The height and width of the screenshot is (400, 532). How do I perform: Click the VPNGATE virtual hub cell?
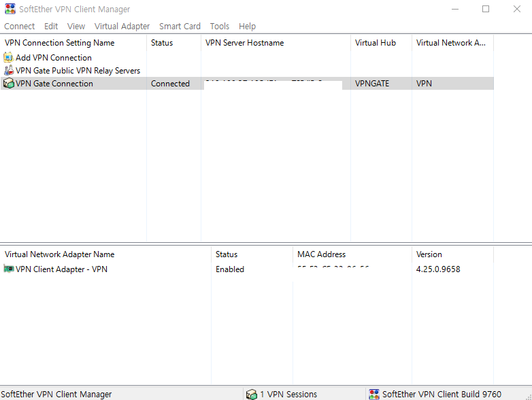click(x=372, y=84)
